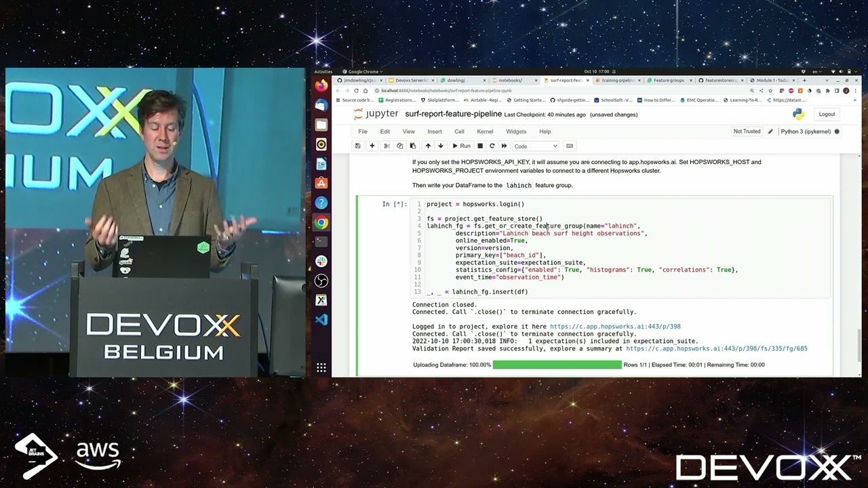Click the Run button

[x=461, y=146]
